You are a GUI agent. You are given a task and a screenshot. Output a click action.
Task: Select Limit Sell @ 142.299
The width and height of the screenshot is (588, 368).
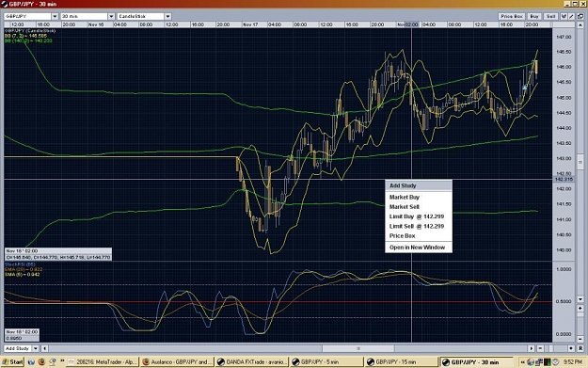(419, 226)
